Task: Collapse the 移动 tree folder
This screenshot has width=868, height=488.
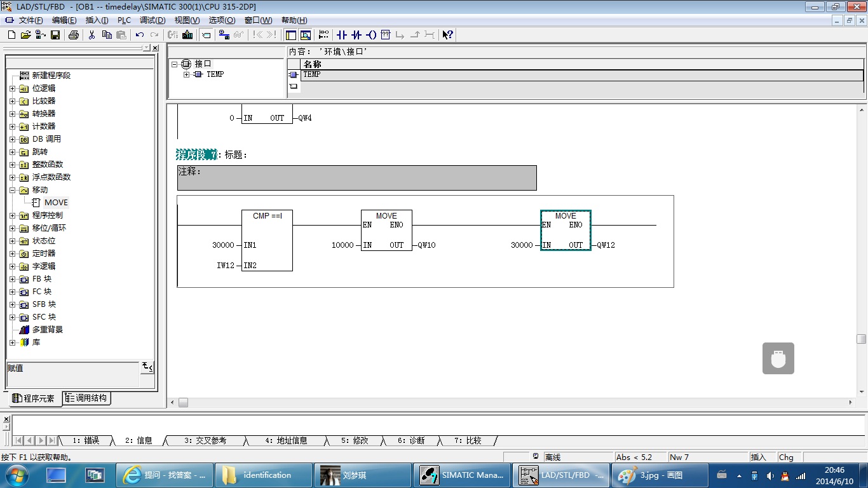Action: [12, 190]
